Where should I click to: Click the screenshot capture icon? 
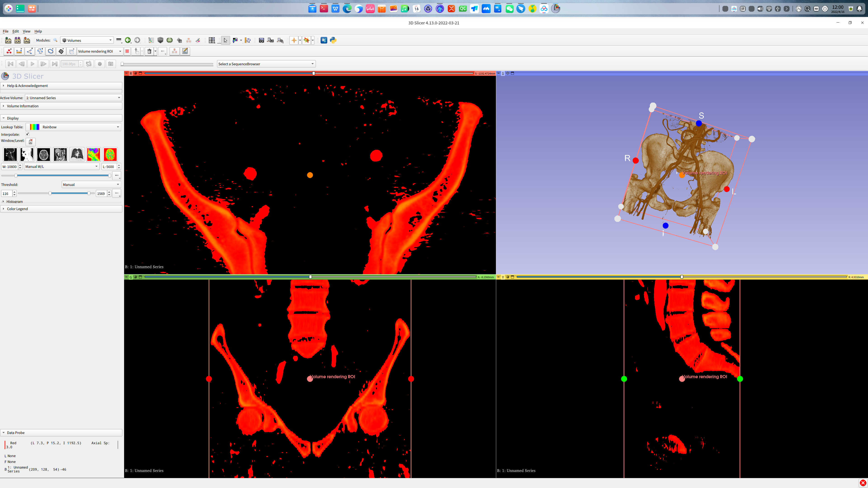(x=261, y=40)
